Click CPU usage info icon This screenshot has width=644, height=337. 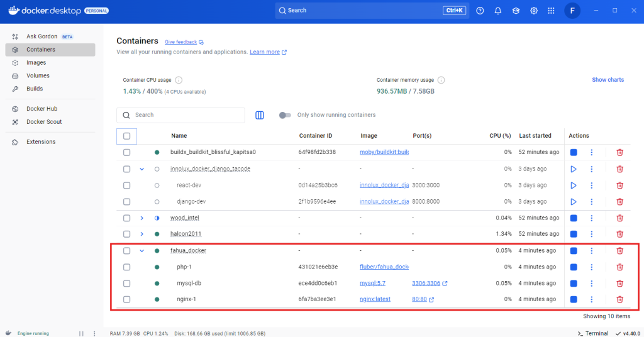tap(179, 80)
